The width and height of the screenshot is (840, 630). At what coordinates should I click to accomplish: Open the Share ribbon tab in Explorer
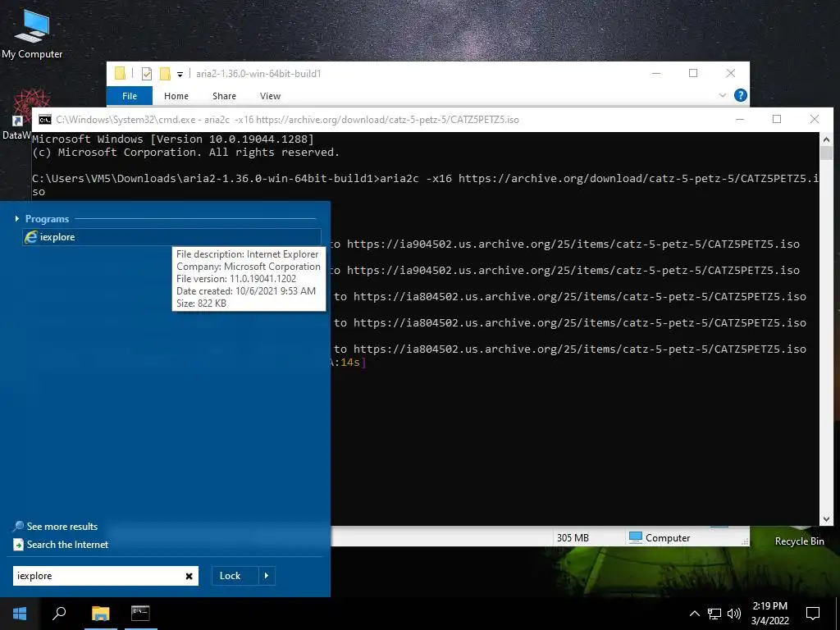coord(224,96)
